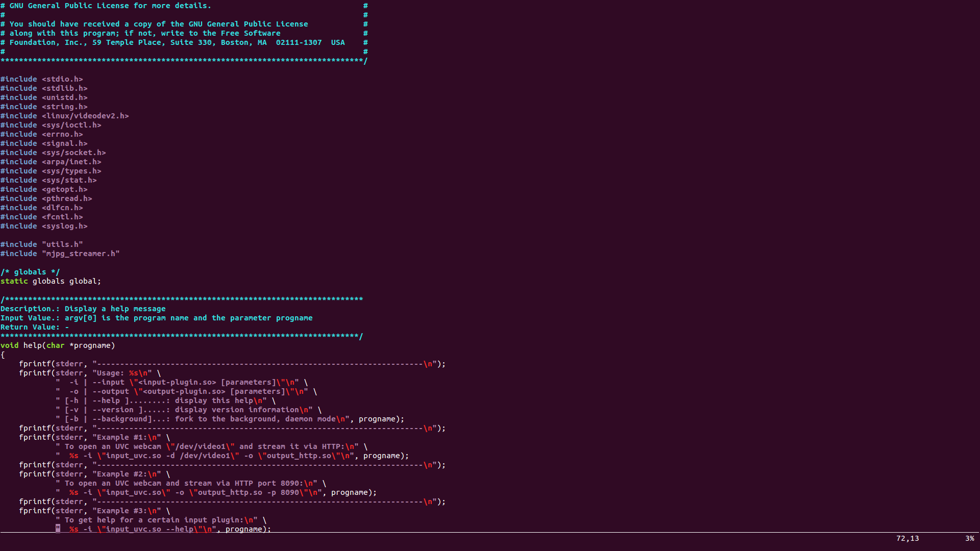Click the void help function signature
The width and height of the screenshot is (980, 551).
tap(57, 345)
